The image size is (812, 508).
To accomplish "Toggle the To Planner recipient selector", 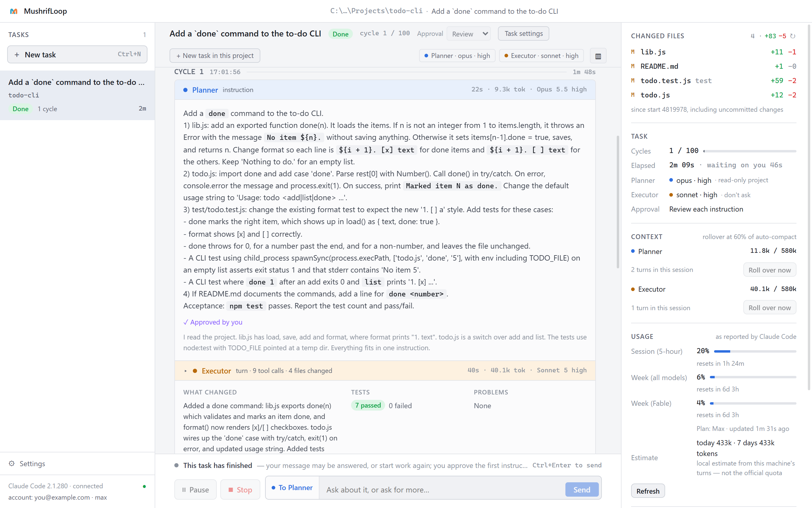I will point(292,487).
